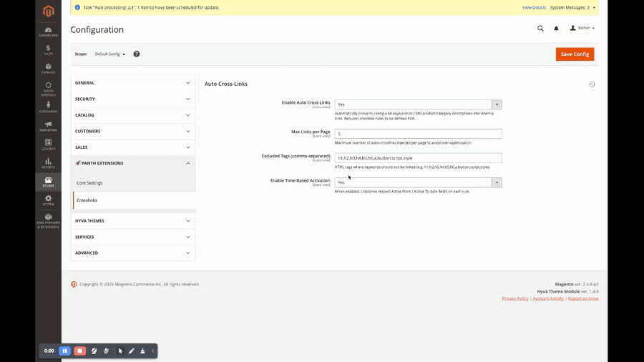Select the Core Settings tab item

point(89,183)
